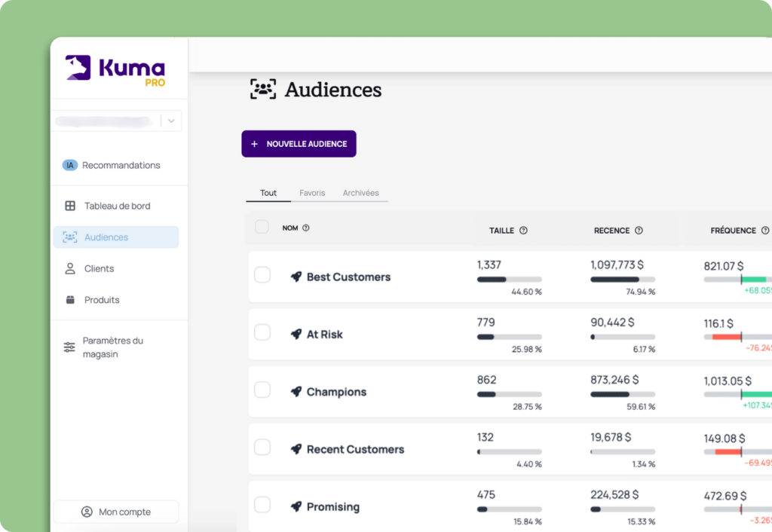Tick the select-all checkbox in table header
The height and width of the screenshot is (532, 772).
[262, 227]
